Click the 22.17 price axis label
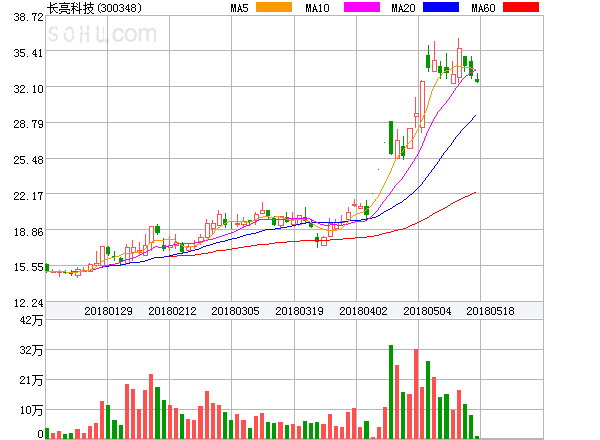600x440 pixels. coord(29,196)
